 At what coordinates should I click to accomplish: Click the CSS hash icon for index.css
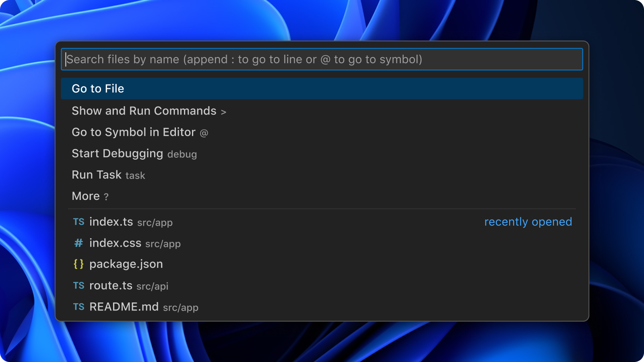pos(78,243)
